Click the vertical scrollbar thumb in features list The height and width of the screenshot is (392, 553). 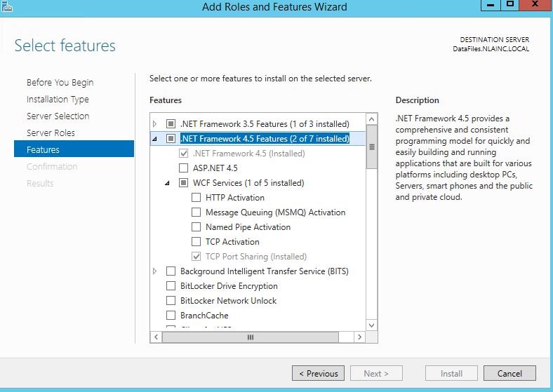371,147
